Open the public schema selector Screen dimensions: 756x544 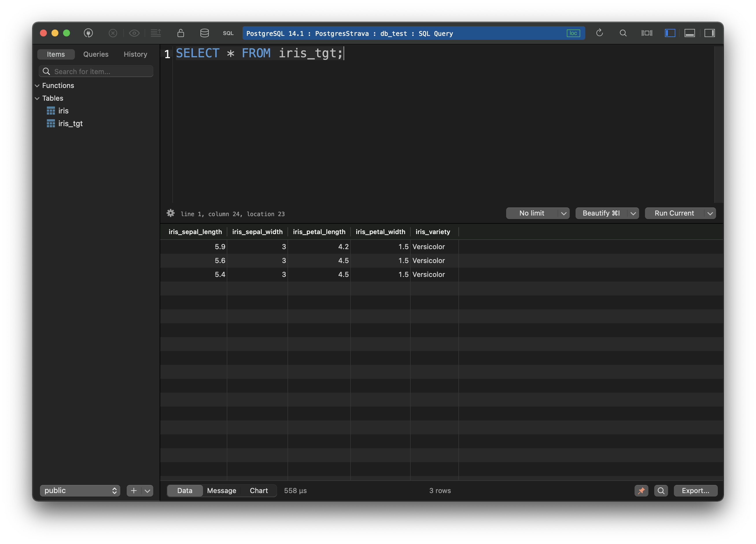[x=80, y=491]
